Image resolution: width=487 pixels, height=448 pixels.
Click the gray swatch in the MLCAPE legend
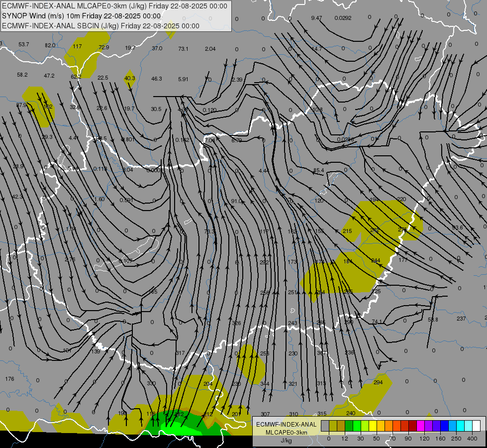click(x=325, y=426)
